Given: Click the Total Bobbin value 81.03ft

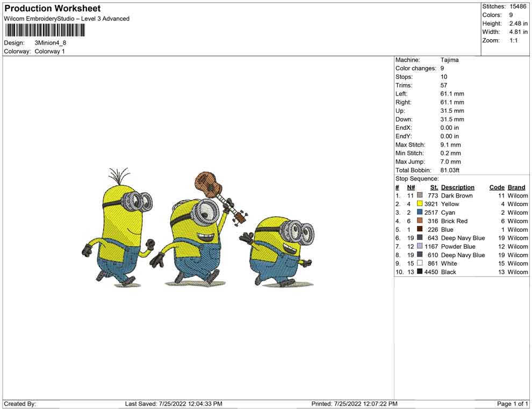Looking at the screenshot, I should (x=450, y=170).
